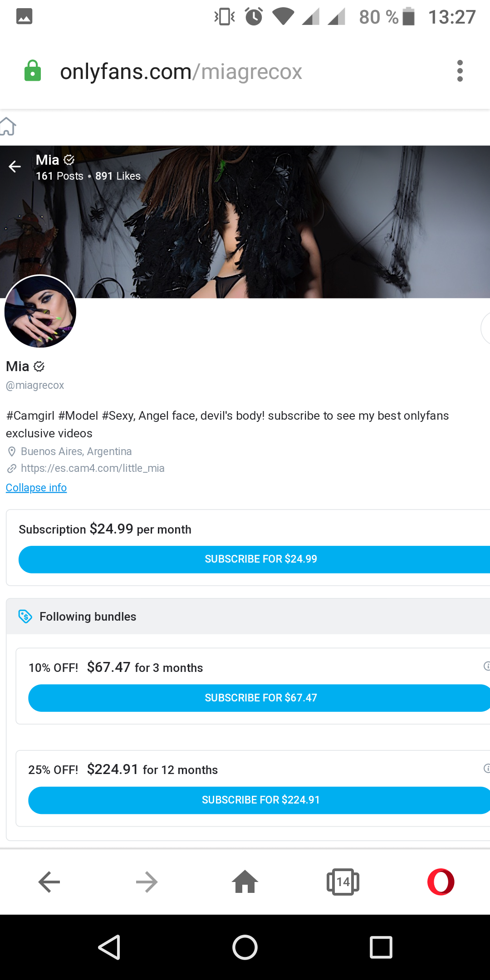Open the Opera menu icon
This screenshot has width=490, height=980.
pos(440,882)
